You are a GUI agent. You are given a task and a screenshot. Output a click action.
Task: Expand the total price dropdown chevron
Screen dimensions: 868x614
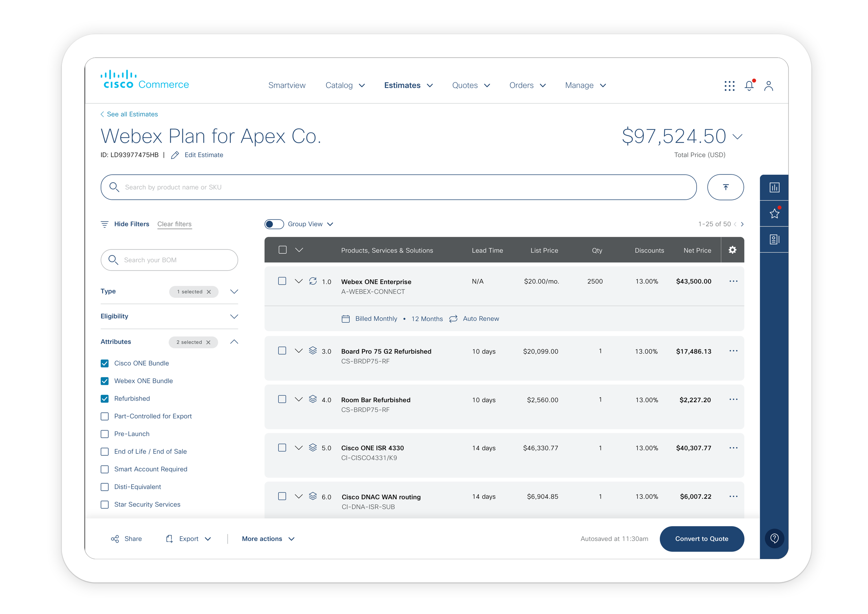click(737, 136)
